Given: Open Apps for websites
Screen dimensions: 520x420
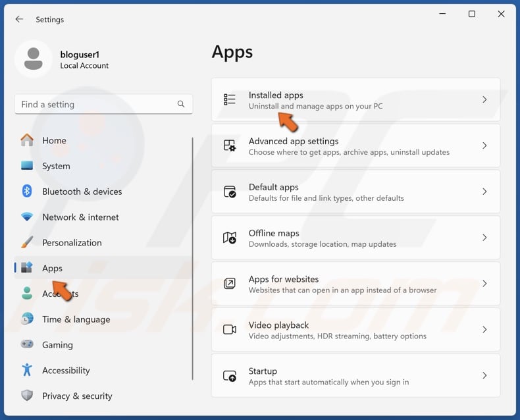Looking at the screenshot, I should 356,283.
